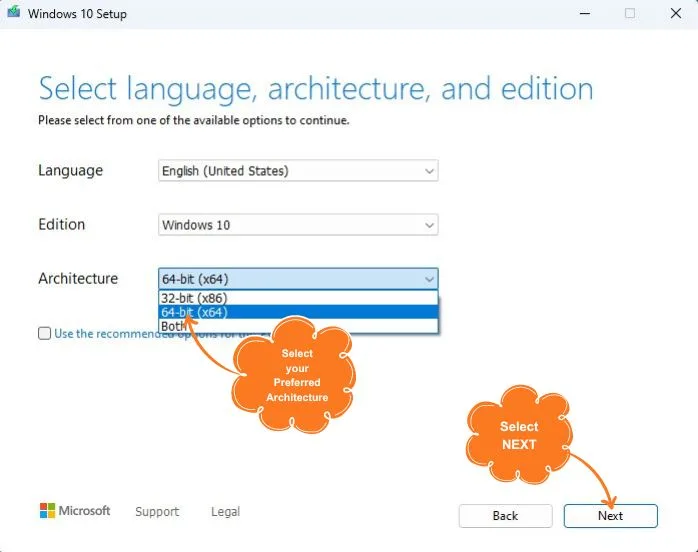Click the Language field chevron arrow

pos(429,171)
